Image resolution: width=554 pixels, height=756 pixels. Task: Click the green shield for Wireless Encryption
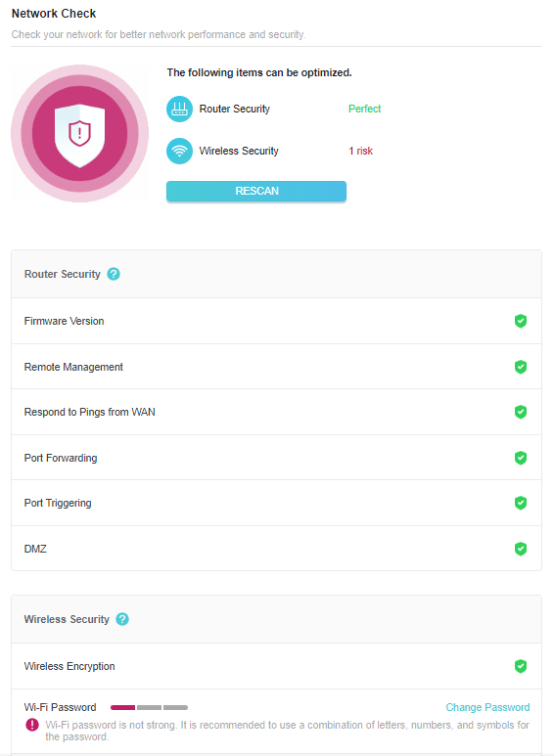[x=520, y=666]
